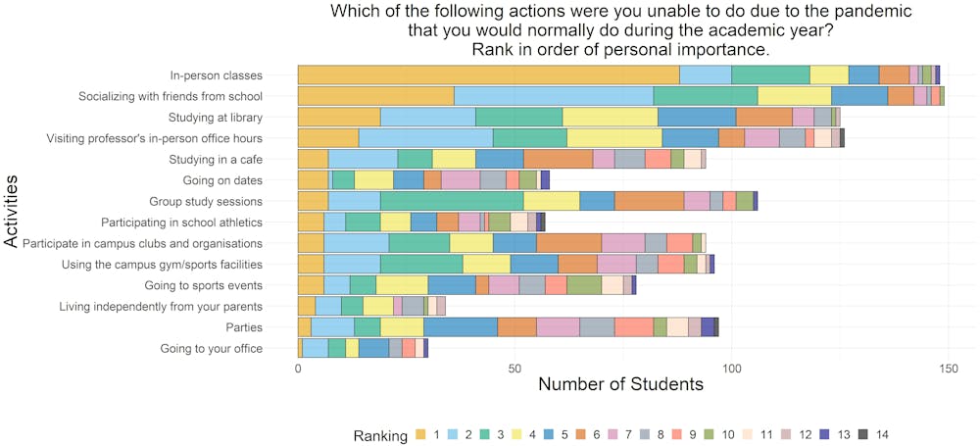Select the 'Activities' vertical axis title
The height and width of the screenshot is (446, 980).
(12, 212)
